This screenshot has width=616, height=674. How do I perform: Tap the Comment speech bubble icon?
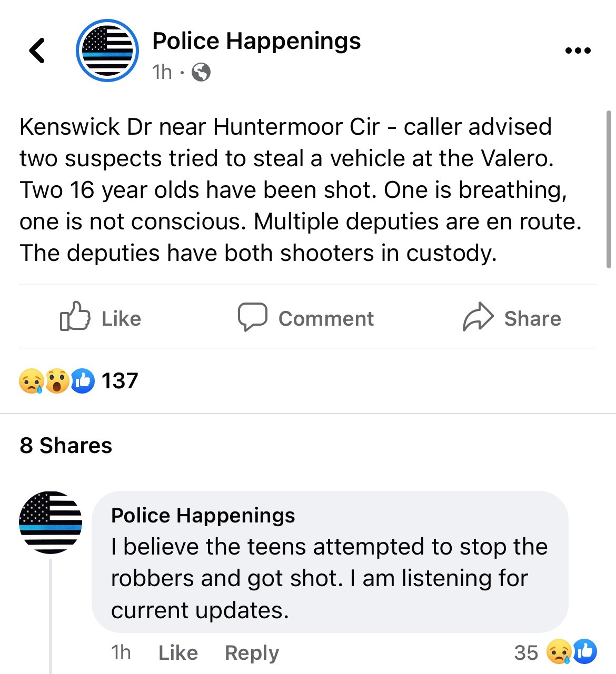click(x=252, y=316)
